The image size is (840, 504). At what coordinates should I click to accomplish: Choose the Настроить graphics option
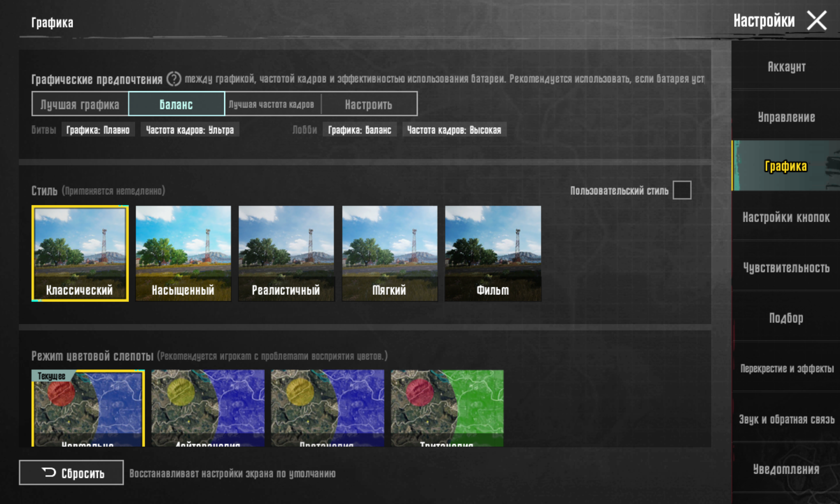pos(369,104)
